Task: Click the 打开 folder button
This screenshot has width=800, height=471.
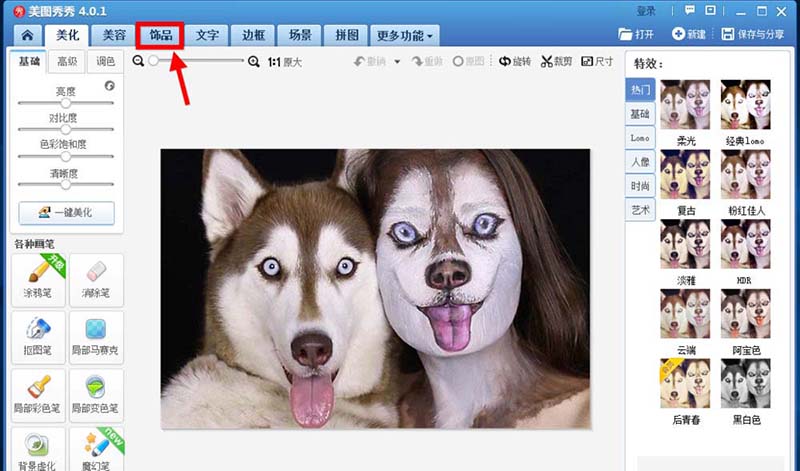Action: tap(636, 34)
